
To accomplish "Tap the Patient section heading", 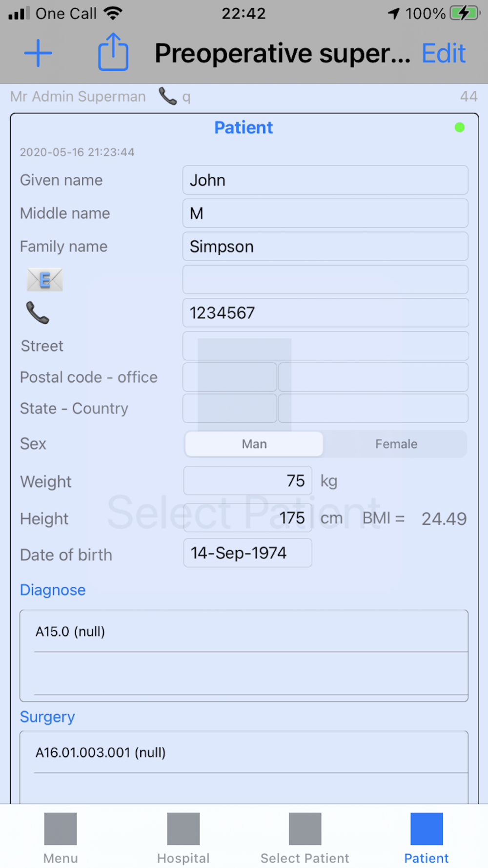I will coord(244,127).
